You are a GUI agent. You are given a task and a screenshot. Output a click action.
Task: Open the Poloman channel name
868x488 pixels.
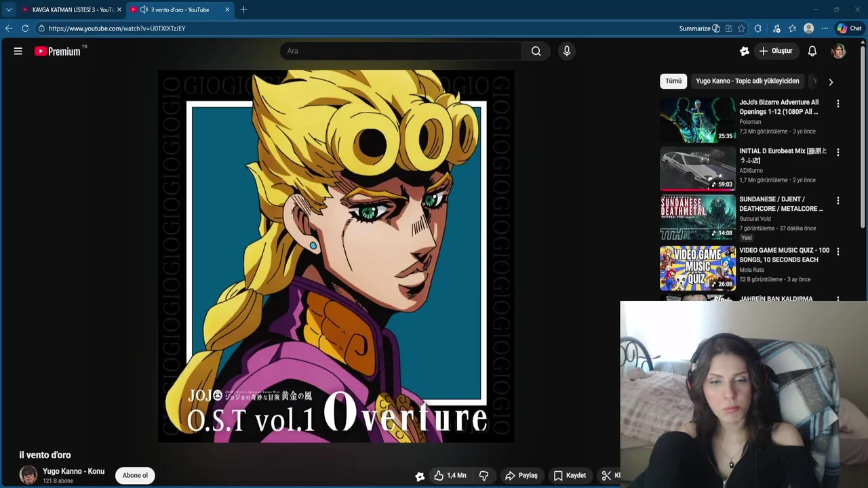(x=750, y=122)
